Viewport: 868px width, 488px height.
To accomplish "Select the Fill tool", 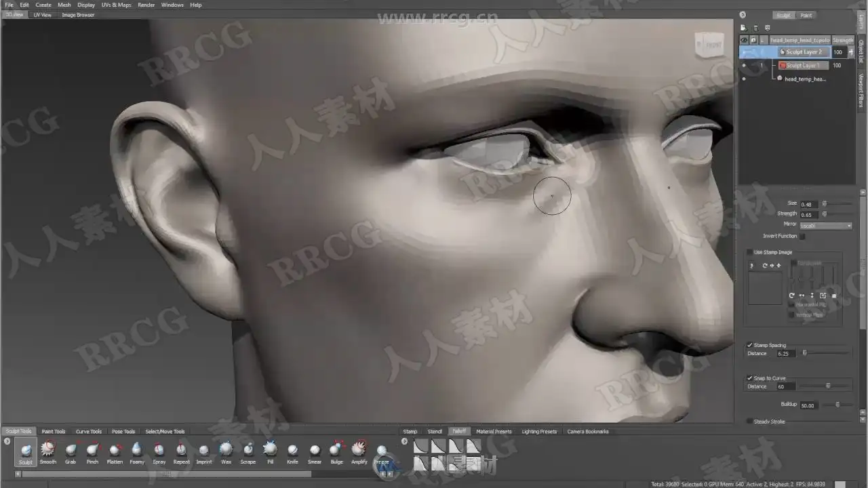I will click(270, 452).
